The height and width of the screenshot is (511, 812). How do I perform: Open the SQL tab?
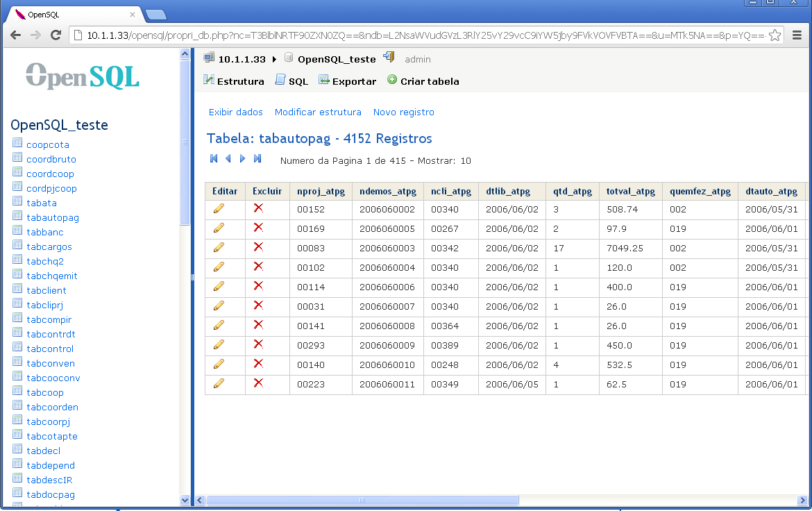pos(291,81)
